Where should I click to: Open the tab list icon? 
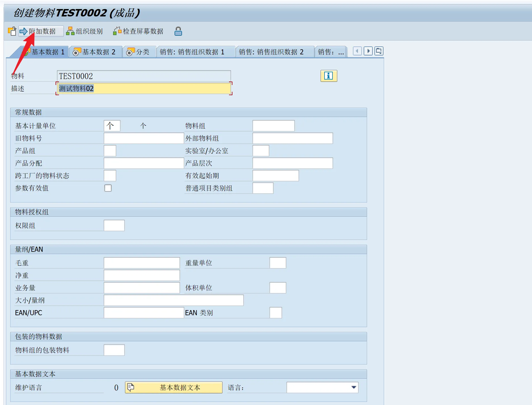pos(379,51)
